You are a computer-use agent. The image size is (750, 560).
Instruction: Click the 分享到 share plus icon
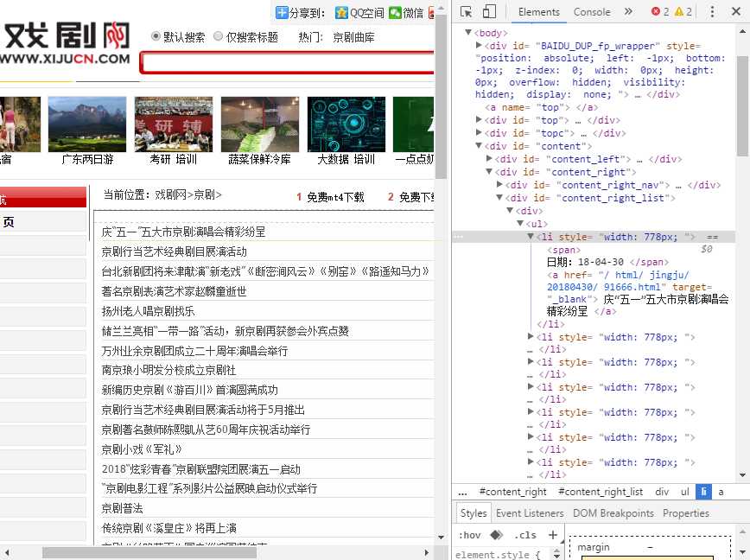pyautogui.click(x=282, y=12)
